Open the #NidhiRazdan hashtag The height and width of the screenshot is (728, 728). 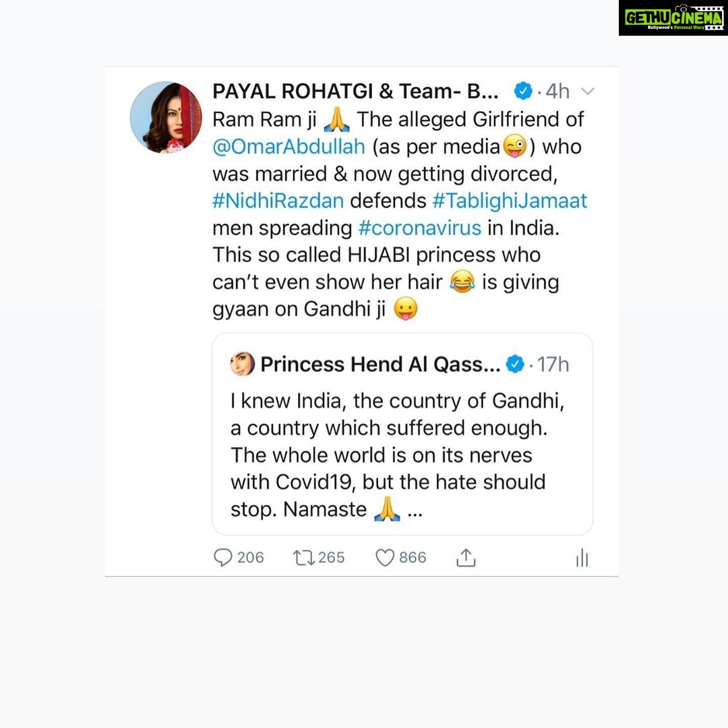[x=278, y=201]
